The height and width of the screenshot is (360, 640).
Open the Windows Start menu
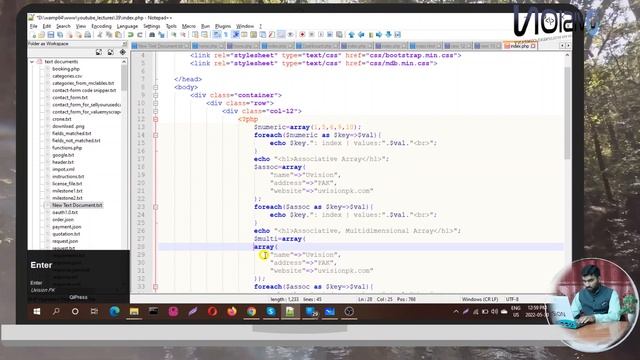pos(36,311)
